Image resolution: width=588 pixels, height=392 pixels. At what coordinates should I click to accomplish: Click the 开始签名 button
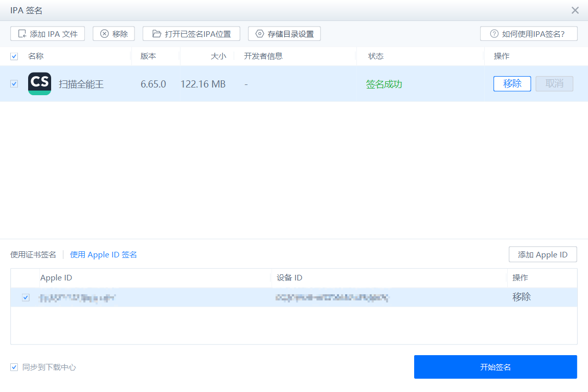click(x=495, y=367)
